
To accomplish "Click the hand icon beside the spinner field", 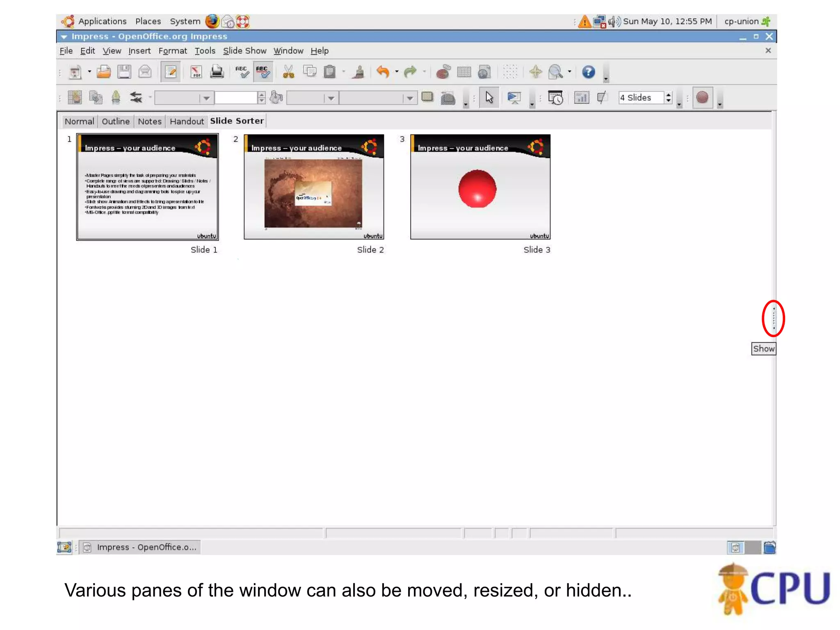I will (x=276, y=97).
